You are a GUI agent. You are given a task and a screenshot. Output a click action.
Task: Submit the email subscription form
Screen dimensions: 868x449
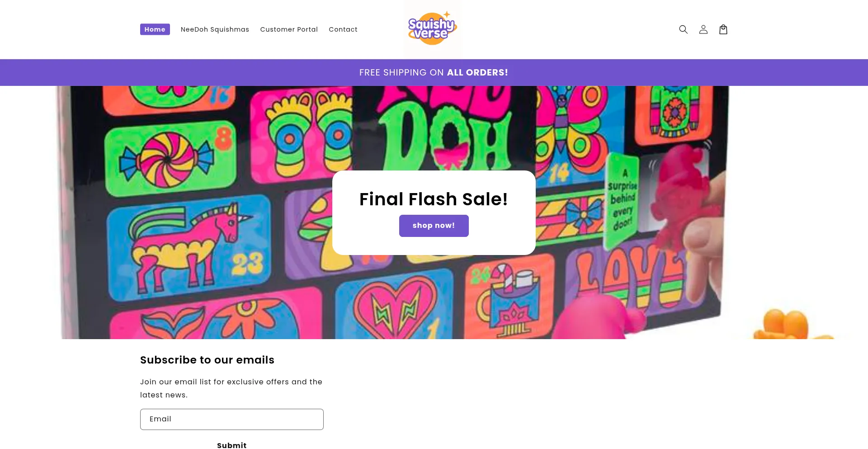click(232, 445)
